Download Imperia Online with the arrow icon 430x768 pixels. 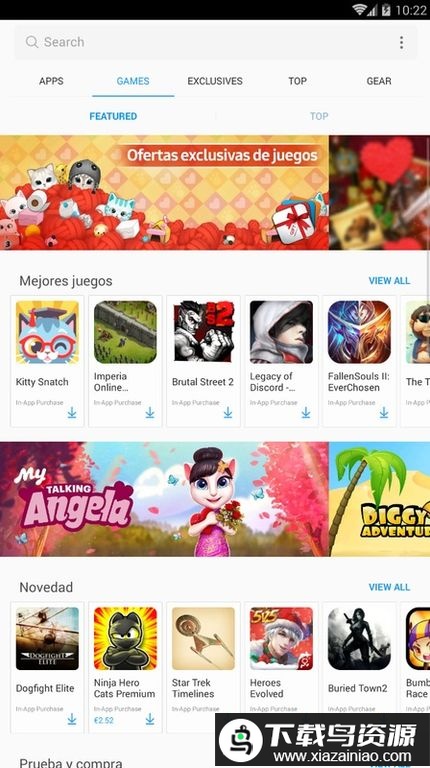point(150,413)
